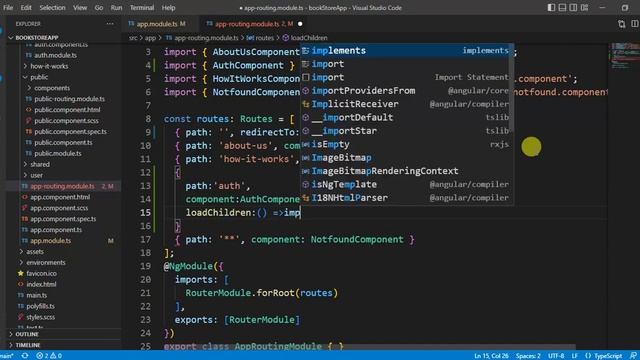The width and height of the screenshot is (640, 360).
Task: Expand user folder
Action: 36,176
